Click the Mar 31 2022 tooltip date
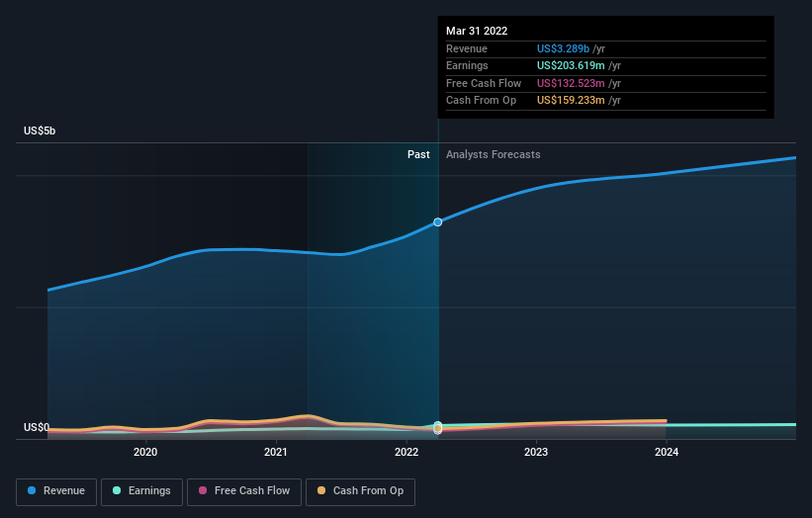Screen dimensions: 812x518 (477, 31)
